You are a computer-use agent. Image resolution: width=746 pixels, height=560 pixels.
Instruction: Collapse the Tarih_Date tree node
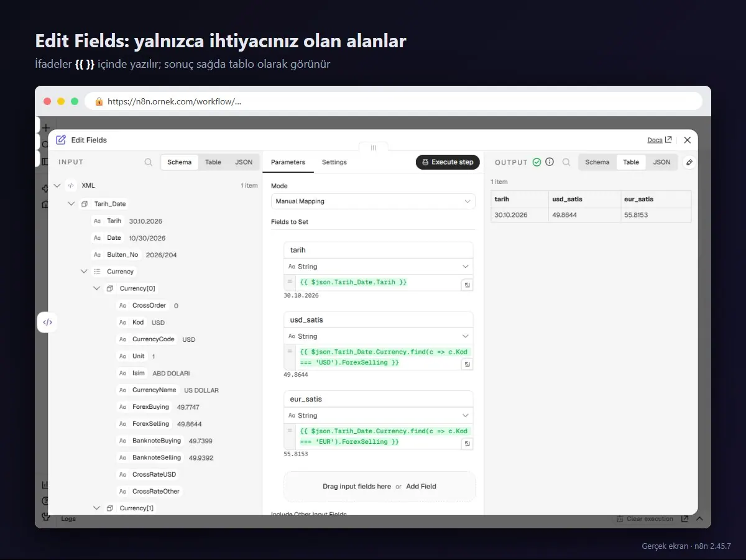click(71, 204)
